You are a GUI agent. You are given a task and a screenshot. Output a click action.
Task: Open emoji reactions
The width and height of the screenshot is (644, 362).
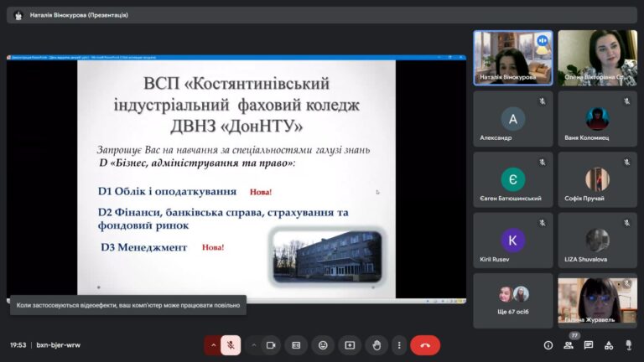coord(323,345)
